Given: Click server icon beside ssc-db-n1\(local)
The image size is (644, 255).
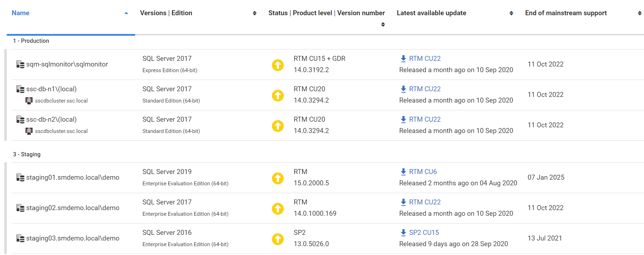Looking at the screenshot, I should (x=21, y=89).
